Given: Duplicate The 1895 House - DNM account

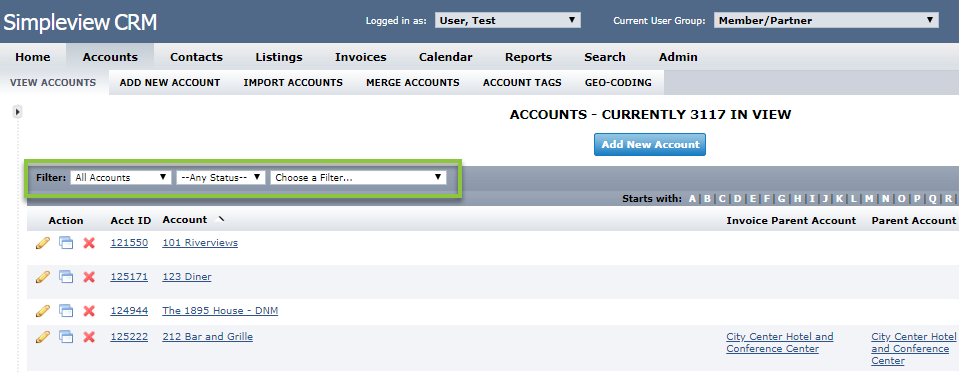Looking at the screenshot, I should point(65,311).
